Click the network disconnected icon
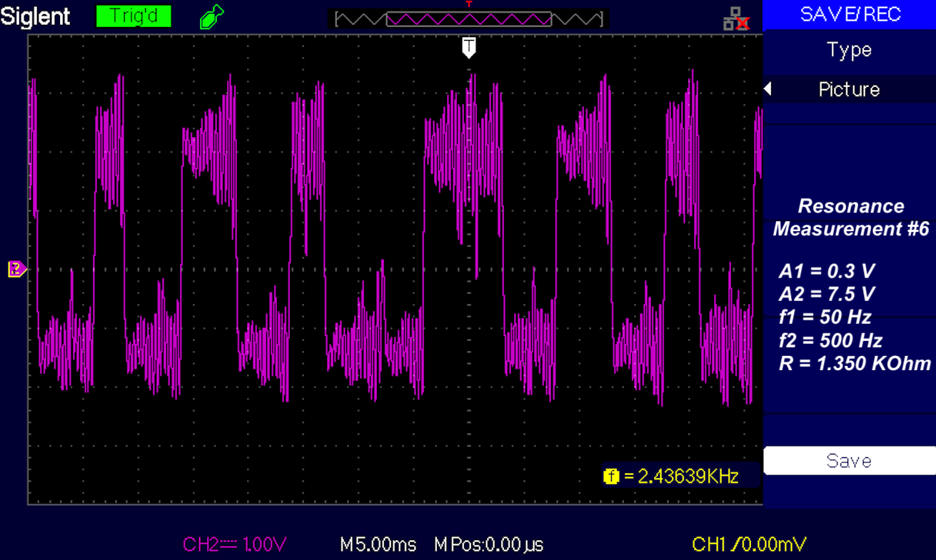 [736, 19]
